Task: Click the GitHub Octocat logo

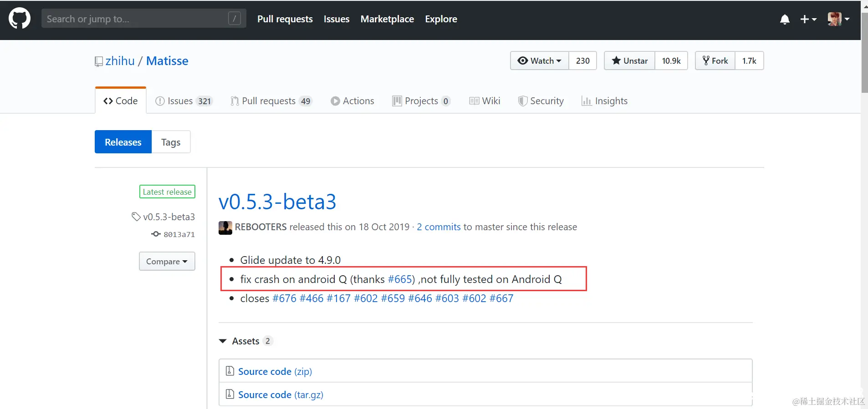Action: click(20, 19)
